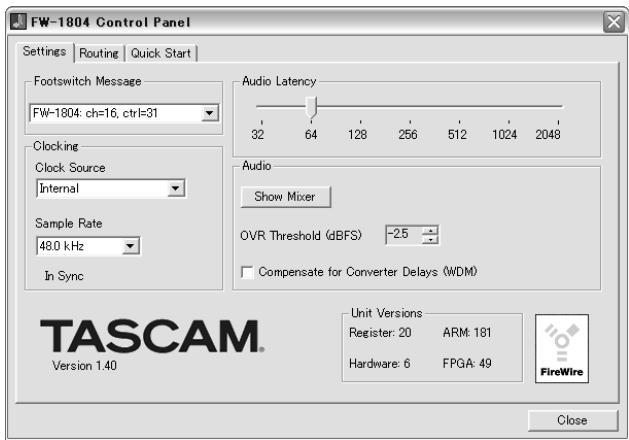Expand the Clock Source dropdown
The width and height of the screenshot is (629, 440).
tap(176, 187)
